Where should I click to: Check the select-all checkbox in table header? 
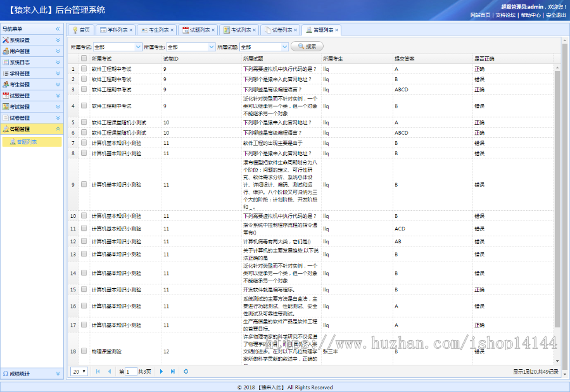click(x=84, y=57)
